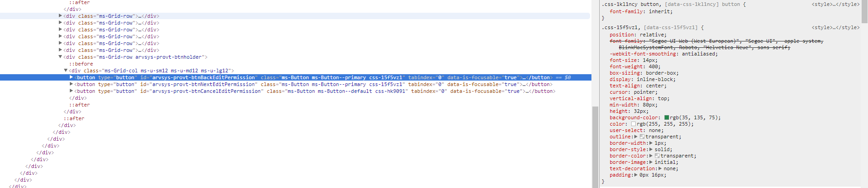Select the btnCancelEditPermission button element row
Viewport: 868px width, 188px height.
[x=296, y=91]
